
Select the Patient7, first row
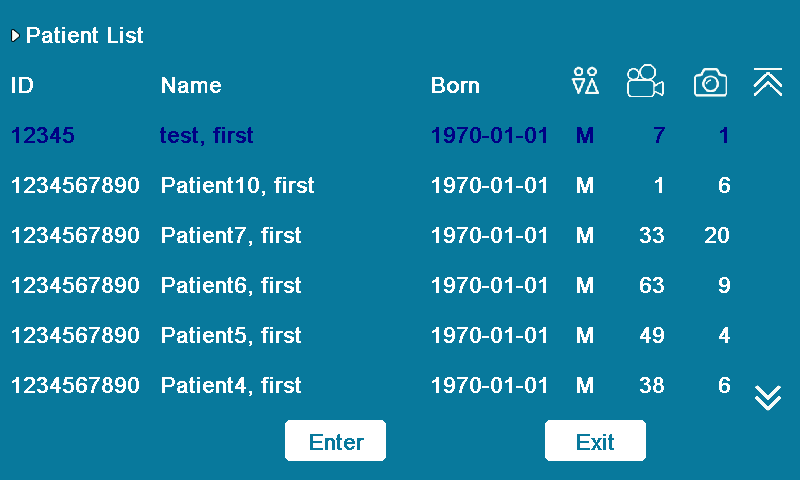(231, 235)
